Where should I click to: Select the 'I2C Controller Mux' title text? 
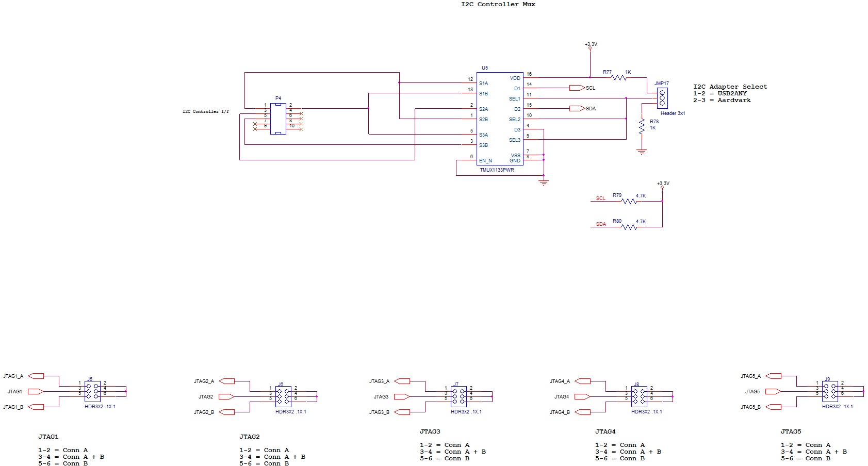point(498,4)
